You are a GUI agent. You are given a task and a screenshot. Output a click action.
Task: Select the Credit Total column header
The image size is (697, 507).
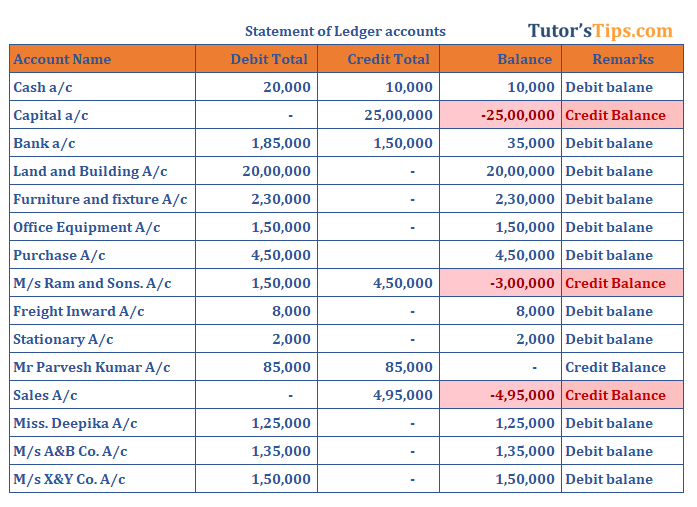pos(378,59)
